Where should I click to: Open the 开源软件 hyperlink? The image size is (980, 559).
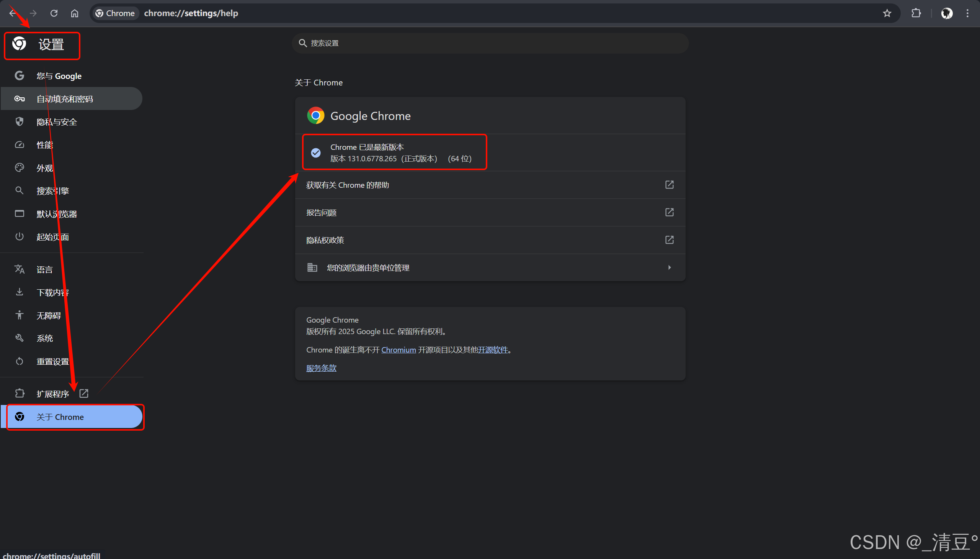point(493,350)
